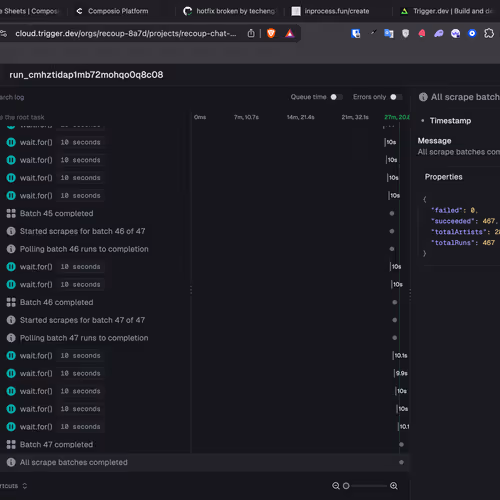This screenshot has width=500, height=500.
Task: Click the Google Translate extension icon
Action: 389,33
